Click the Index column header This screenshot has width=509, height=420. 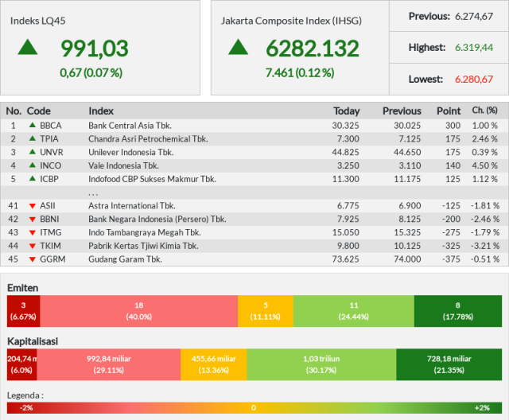101,111
